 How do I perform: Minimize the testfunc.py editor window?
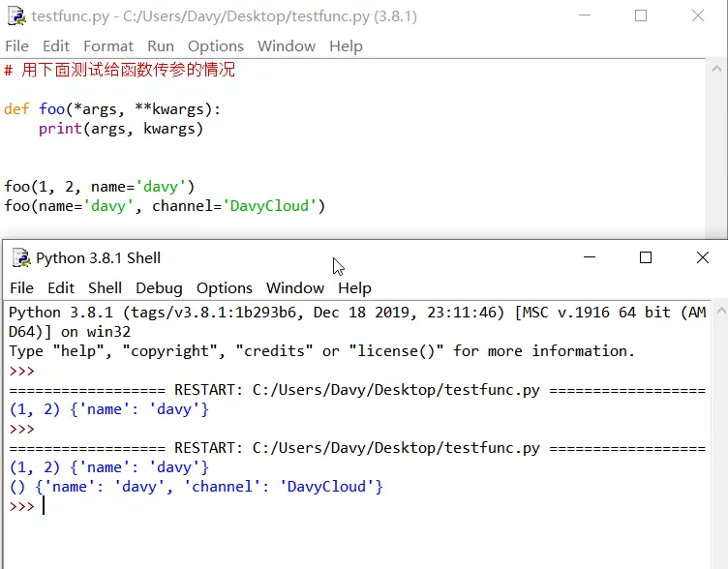(x=585, y=15)
